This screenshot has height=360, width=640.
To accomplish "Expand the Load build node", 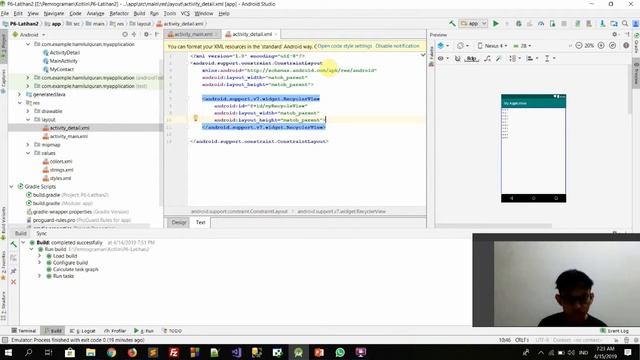I will coord(40,256).
